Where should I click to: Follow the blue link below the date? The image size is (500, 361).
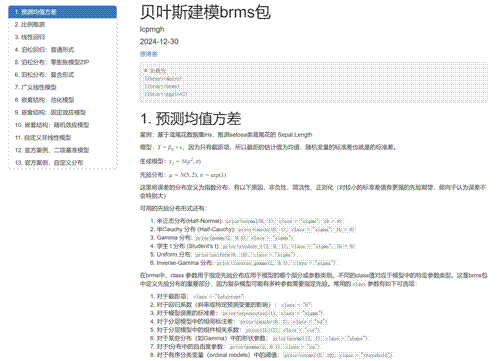point(149,54)
